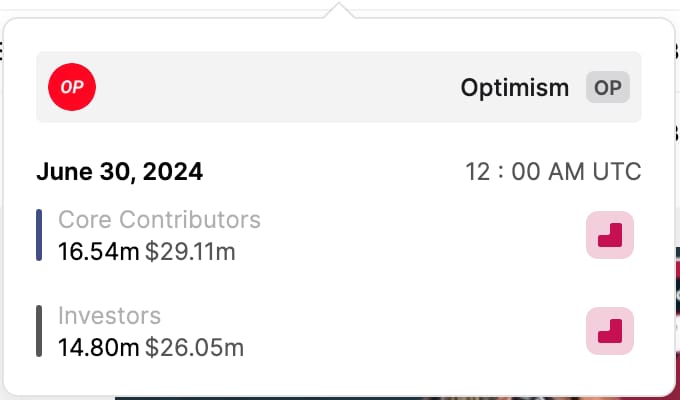Select the Investors label

(109, 316)
